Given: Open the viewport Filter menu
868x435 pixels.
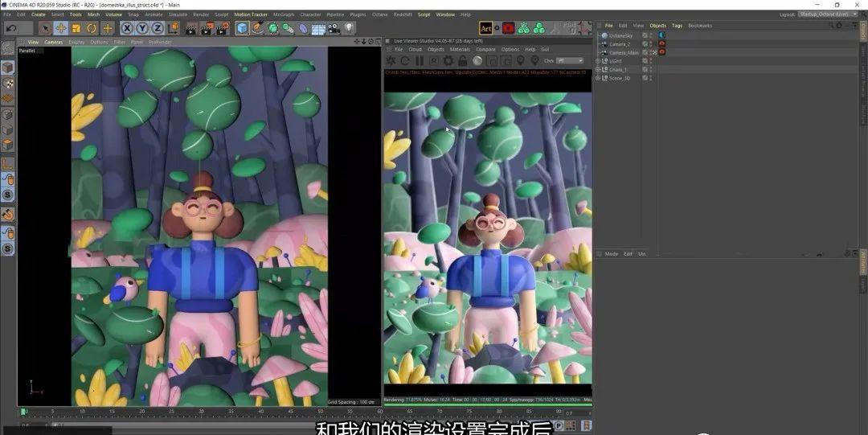Looking at the screenshot, I should pos(119,42).
